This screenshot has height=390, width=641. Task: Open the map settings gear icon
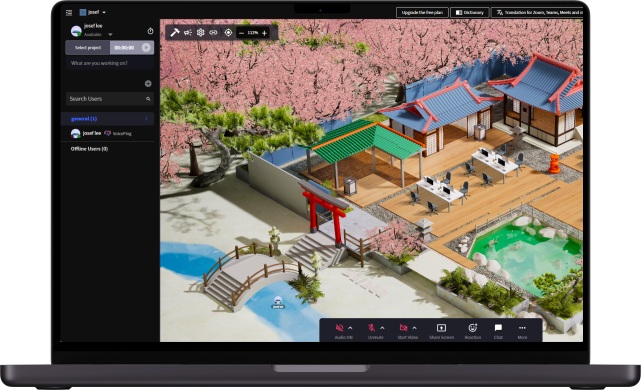(x=200, y=32)
